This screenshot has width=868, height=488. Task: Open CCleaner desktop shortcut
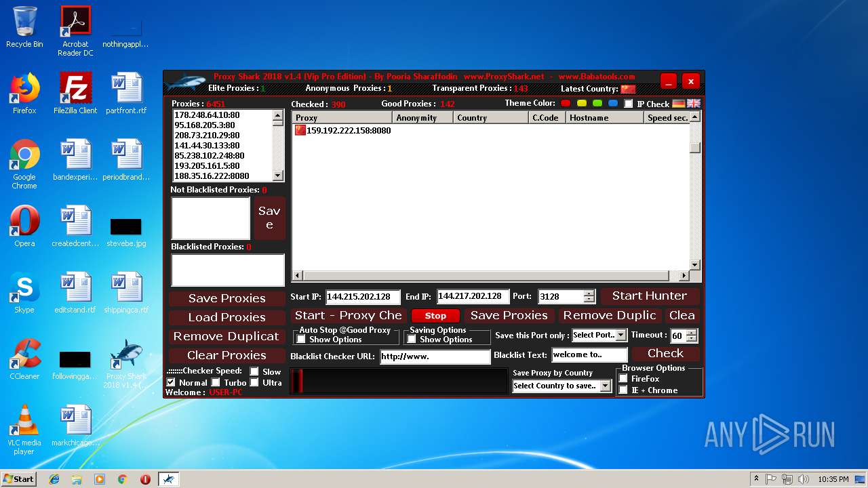coord(24,359)
